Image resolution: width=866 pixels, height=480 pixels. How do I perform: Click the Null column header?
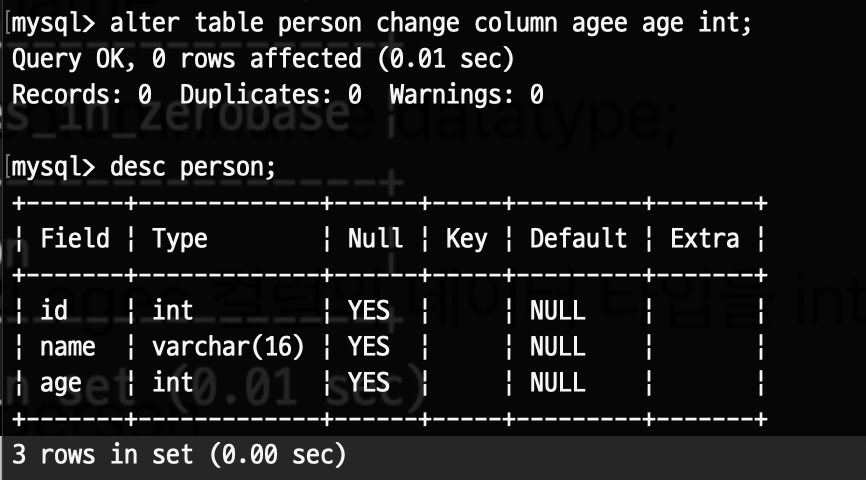tap(376, 239)
